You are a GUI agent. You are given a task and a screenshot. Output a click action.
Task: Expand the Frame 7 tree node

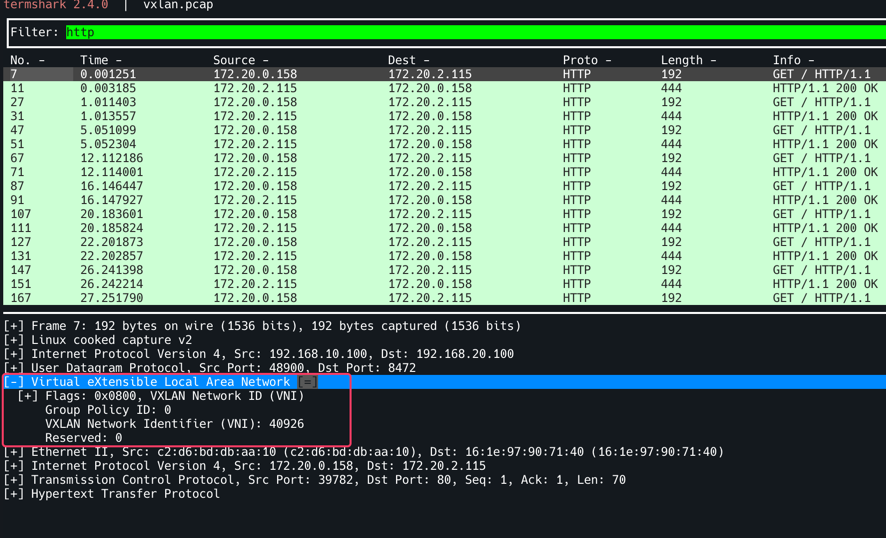(x=14, y=326)
